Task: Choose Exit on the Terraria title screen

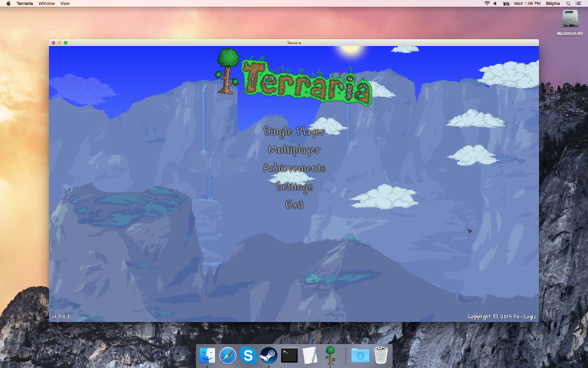Action: (294, 205)
